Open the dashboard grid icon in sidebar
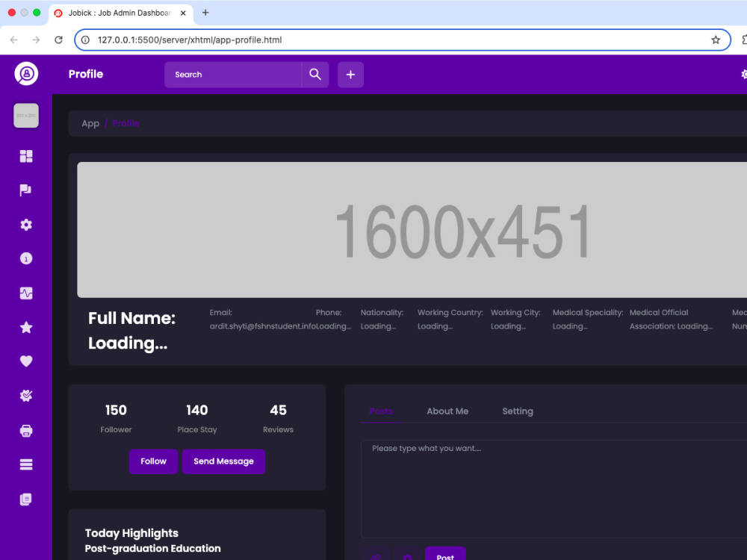 coord(26,156)
